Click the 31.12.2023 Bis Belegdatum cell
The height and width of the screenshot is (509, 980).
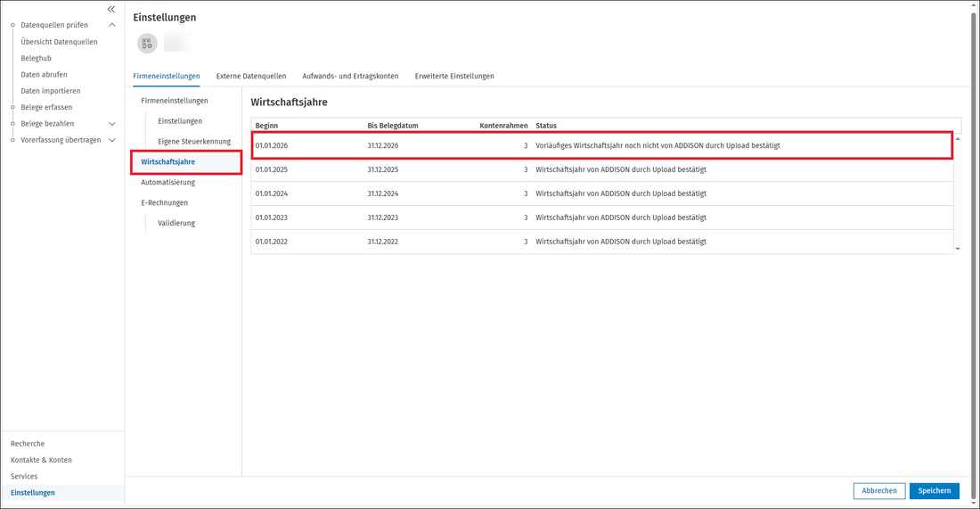pos(382,218)
